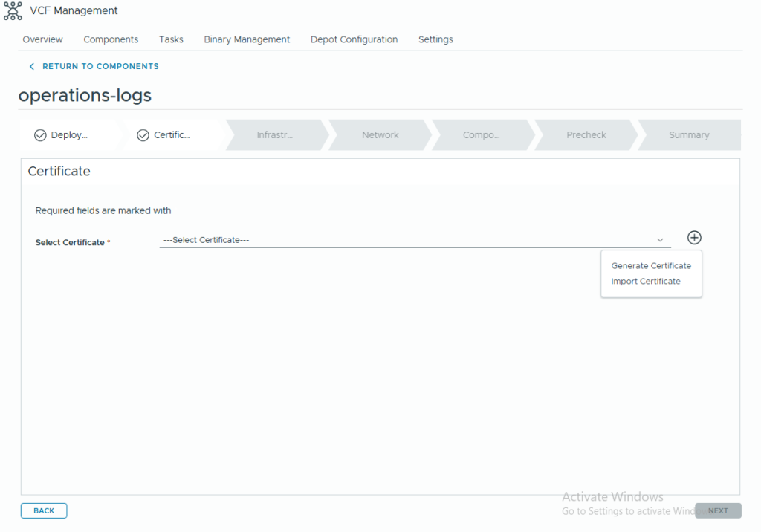This screenshot has width=761, height=532.
Task: Follow the Return to Components link
Action: [100, 67]
